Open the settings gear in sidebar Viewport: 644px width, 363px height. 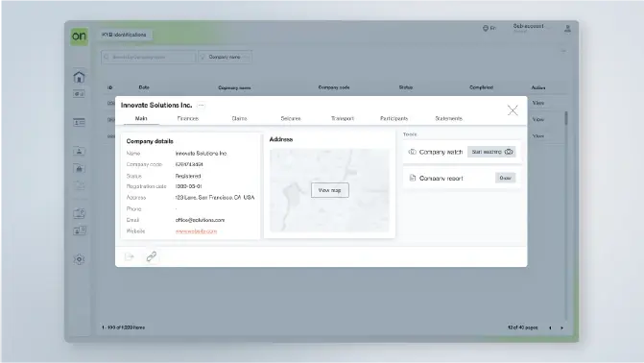tap(80, 259)
